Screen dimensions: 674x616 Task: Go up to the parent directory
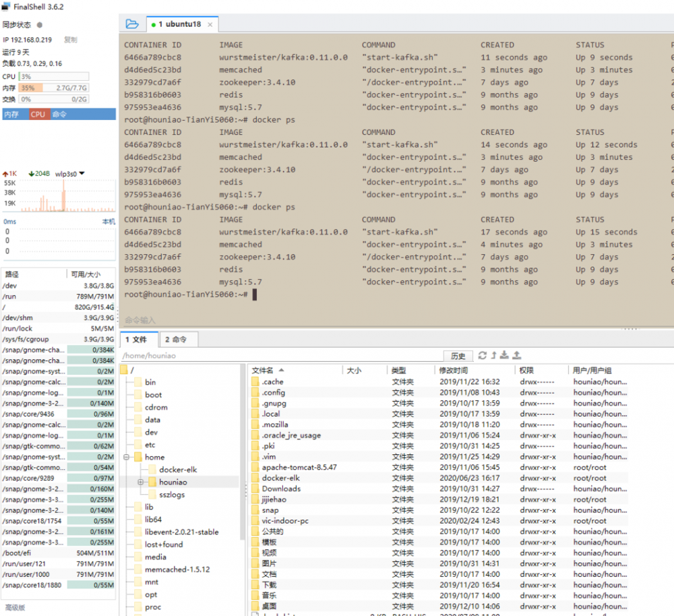click(x=493, y=356)
